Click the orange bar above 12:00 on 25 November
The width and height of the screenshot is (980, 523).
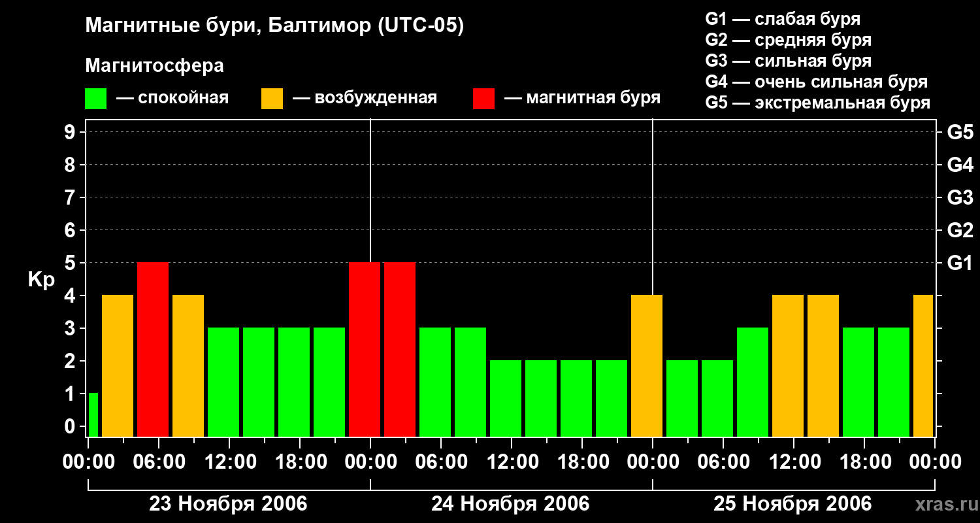pos(788,365)
